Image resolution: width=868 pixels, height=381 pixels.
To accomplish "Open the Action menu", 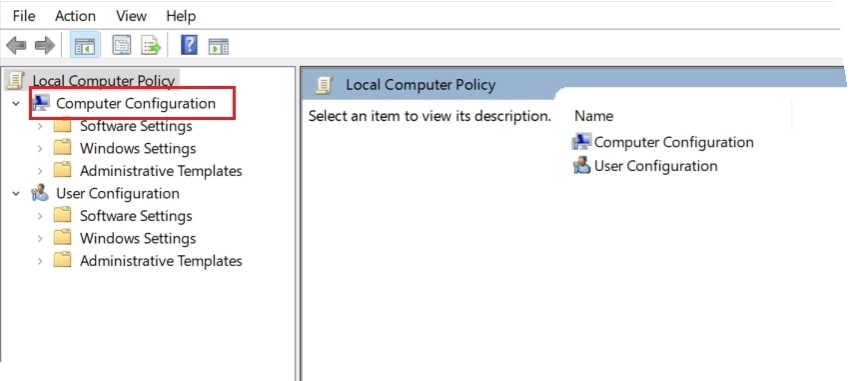I will point(75,16).
